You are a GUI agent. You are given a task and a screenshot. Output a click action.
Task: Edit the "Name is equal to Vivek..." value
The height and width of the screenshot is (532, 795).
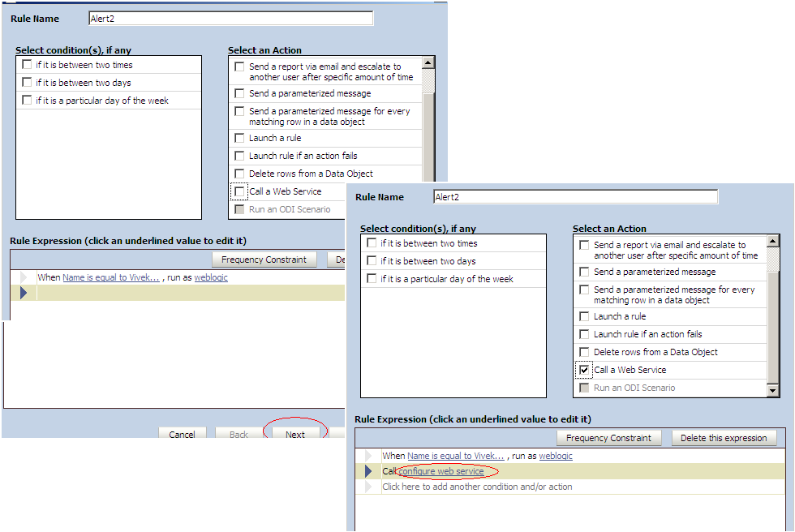click(453, 456)
